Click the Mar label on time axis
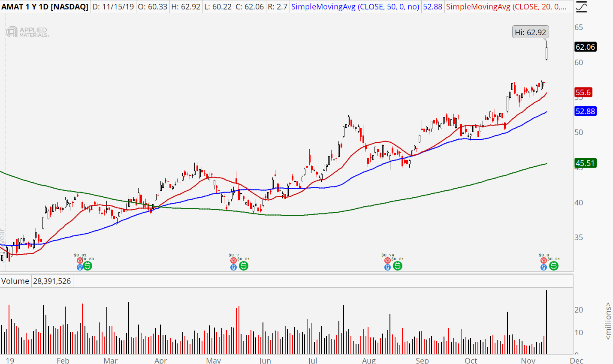This screenshot has width=613, height=364. click(x=110, y=360)
